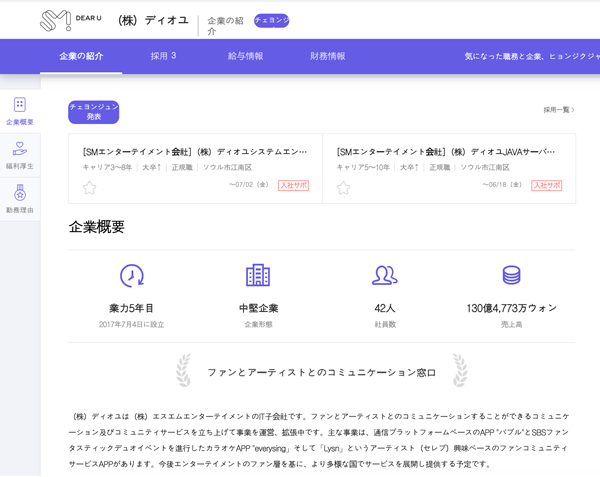Click the 42人 employees icon

click(384, 275)
